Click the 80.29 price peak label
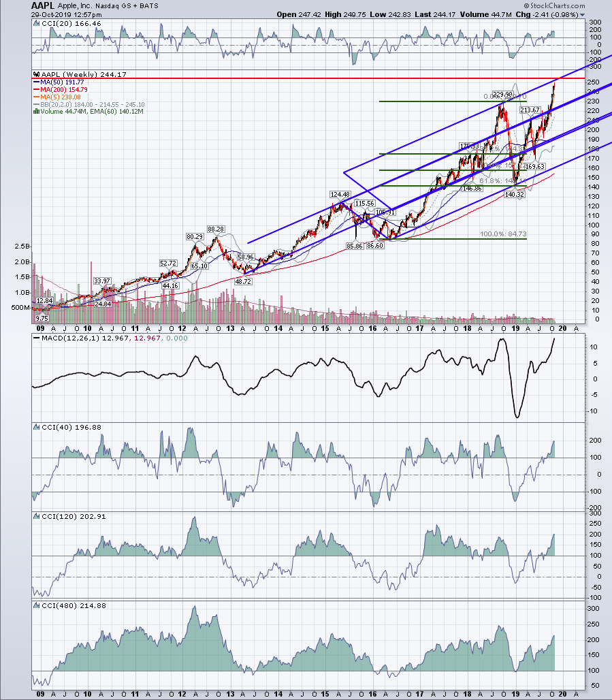Screen dimensions: 612x700 click(x=195, y=236)
